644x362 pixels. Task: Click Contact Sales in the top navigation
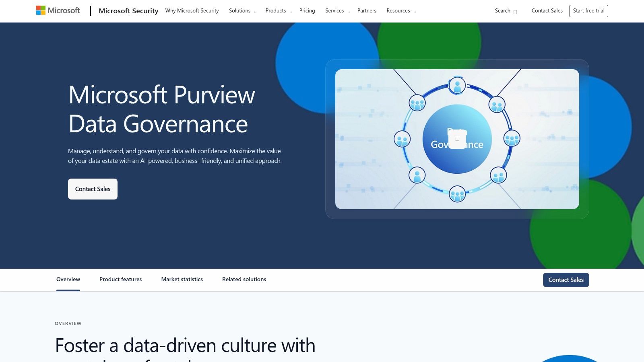click(547, 11)
